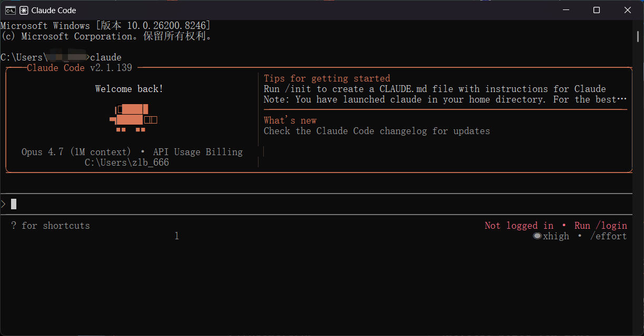The height and width of the screenshot is (336, 644).
Task: Click "? for shortcuts" hint
Action: click(x=51, y=226)
